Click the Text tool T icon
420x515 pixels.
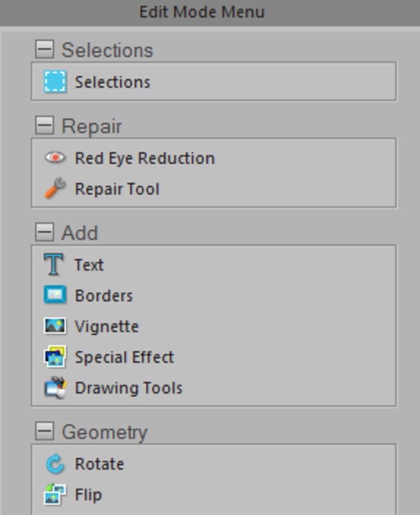[x=54, y=265]
